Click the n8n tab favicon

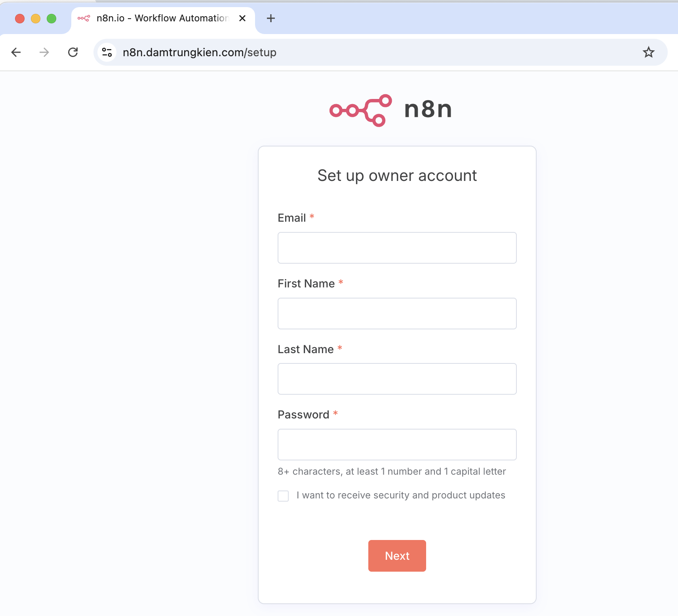click(x=84, y=18)
